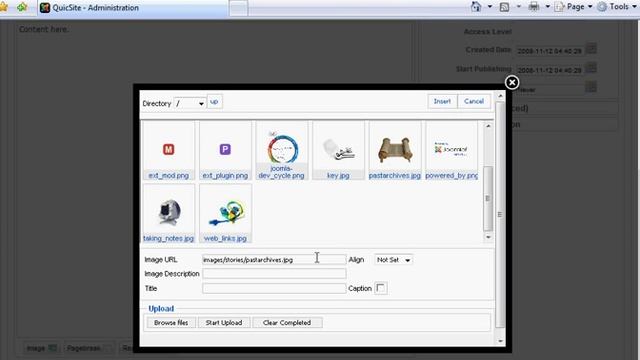
Task: Open Finish Publishing calendar icon
Action: [x=591, y=87]
